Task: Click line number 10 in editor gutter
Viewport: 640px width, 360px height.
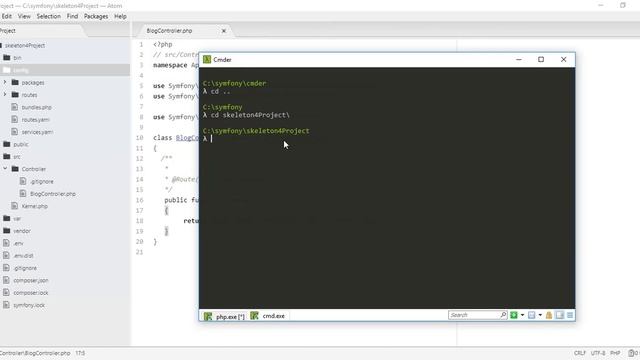Action: [x=140, y=138]
